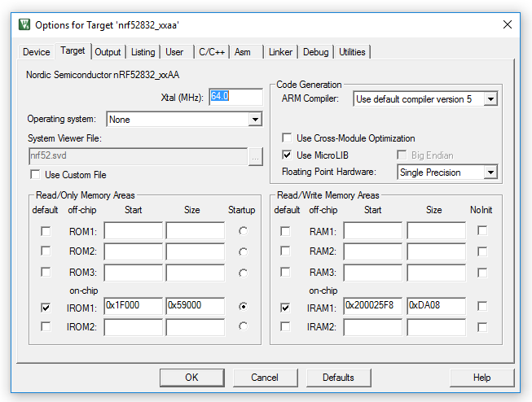532x402 pixels.
Task: Select the ROM3 Startup radio button
Action: click(x=243, y=273)
